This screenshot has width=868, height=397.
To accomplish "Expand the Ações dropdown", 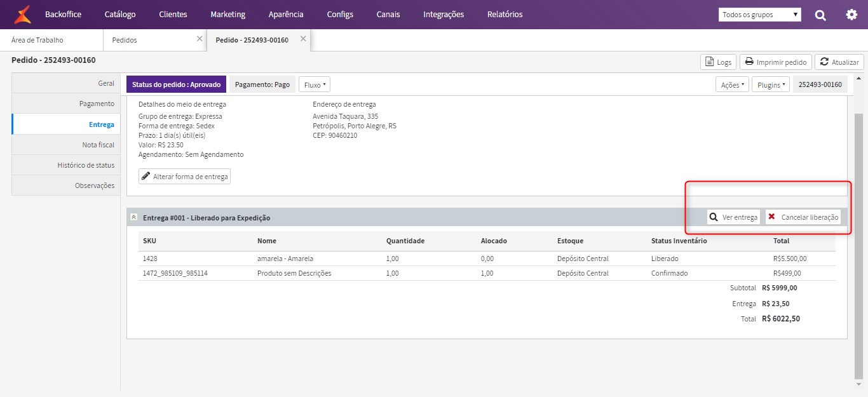I will point(732,84).
